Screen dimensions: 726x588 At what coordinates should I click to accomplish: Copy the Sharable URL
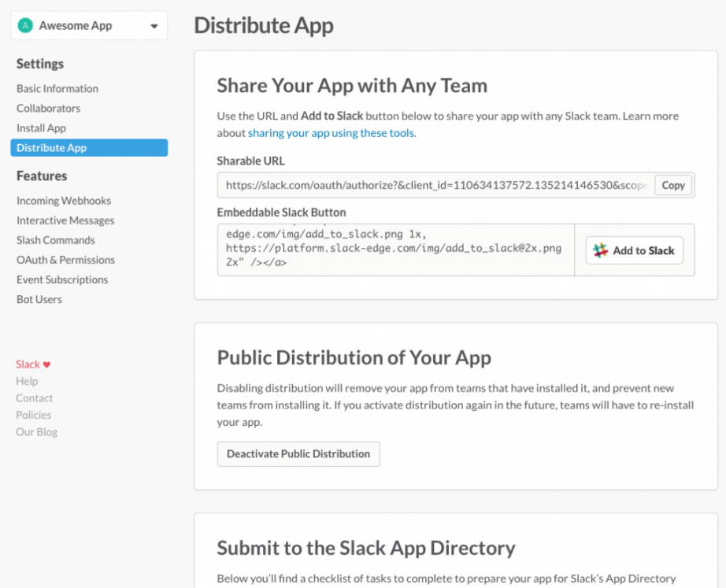pos(672,186)
